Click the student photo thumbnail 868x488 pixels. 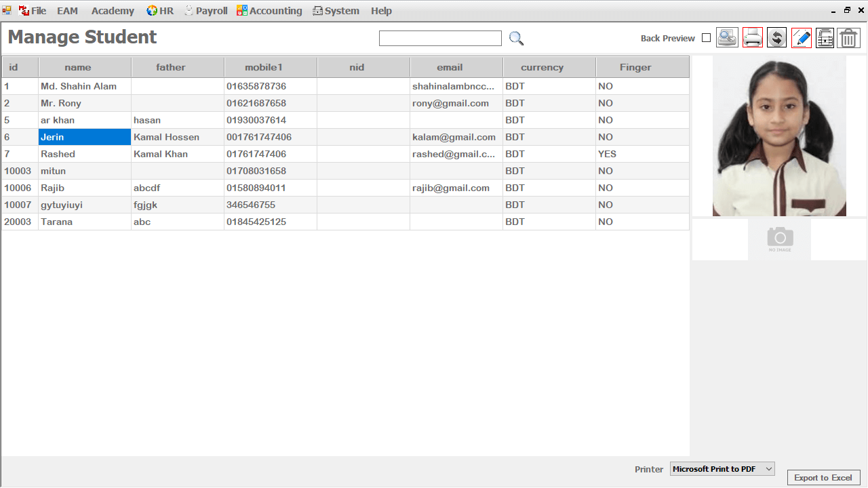(x=779, y=136)
